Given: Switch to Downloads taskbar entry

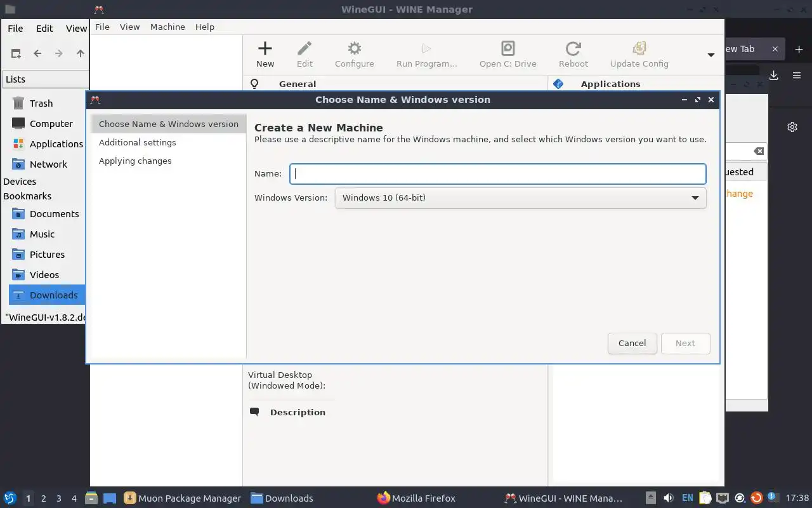Looking at the screenshot, I should pyautogui.click(x=282, y=498).
